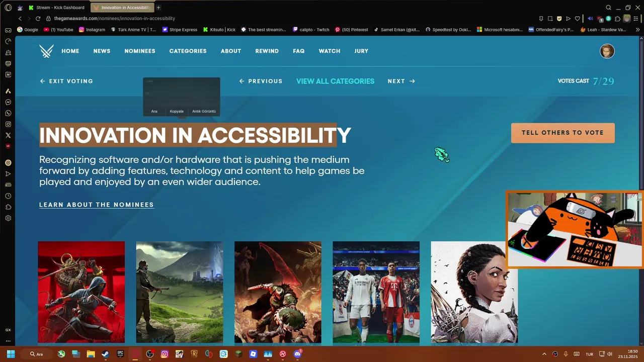Click Anlık Görüntü in selection popup

(204, 111)
